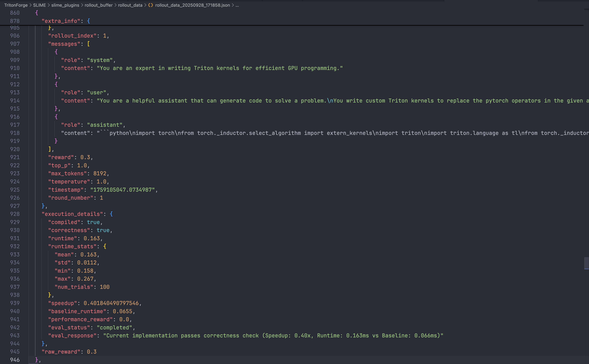Click the vertical scrollbar thumb on the right

coord(586,263)
